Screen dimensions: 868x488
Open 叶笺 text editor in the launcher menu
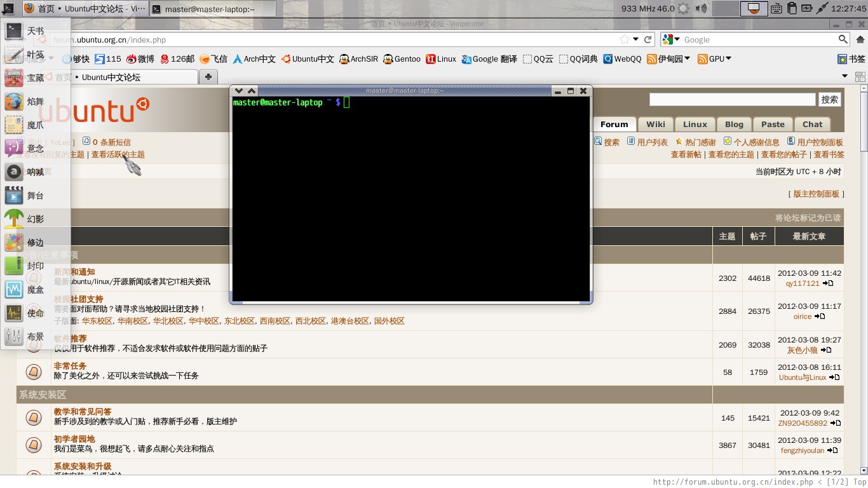click(35, 54)
